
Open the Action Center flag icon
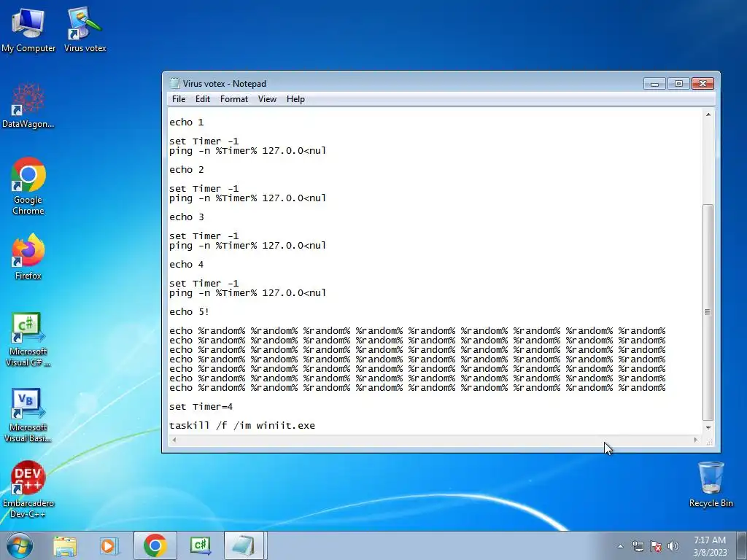(656, 546)
